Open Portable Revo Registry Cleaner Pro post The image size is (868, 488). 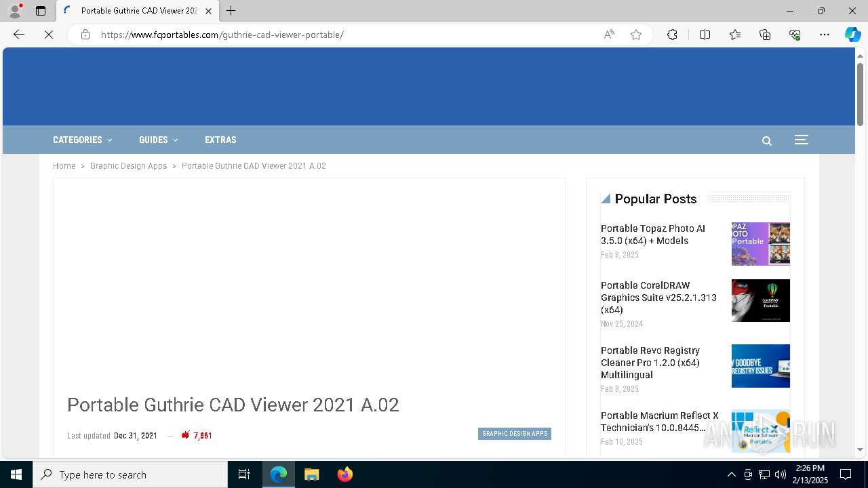coord(650,363)
